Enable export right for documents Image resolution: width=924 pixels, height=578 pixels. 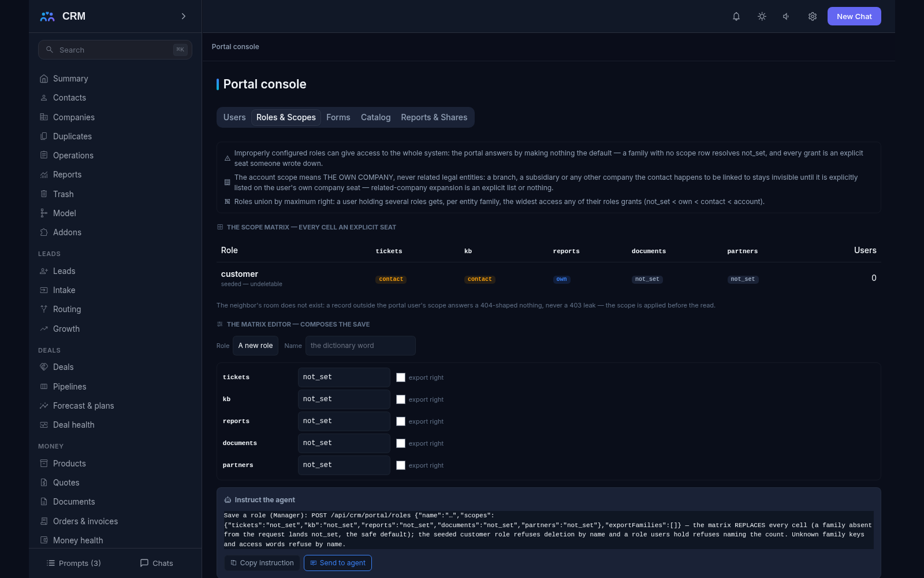(x=401, y=443)
